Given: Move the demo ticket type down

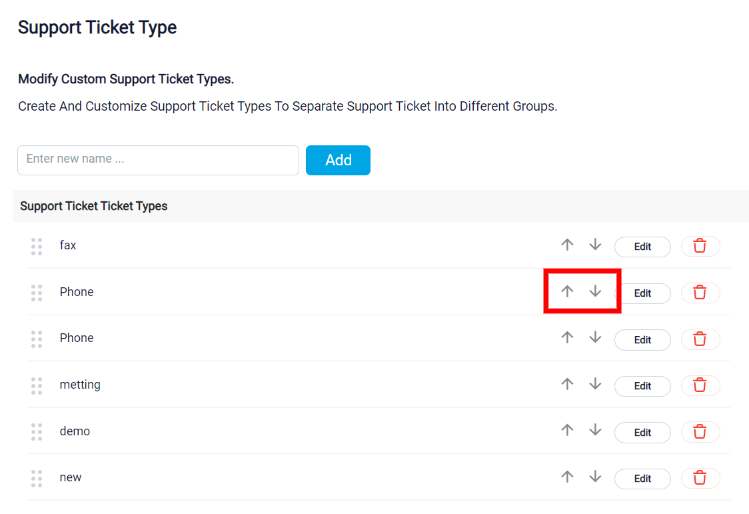Looking at the screenshot, I should (595, 430).
